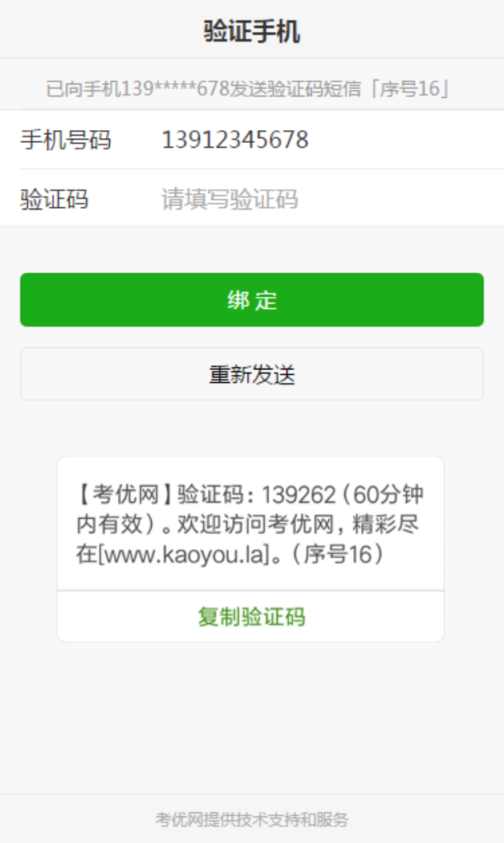The width and height of the screenshot is (504, 843).
Task: Click the 手机号码 label
Action: (x=66, y=140)
